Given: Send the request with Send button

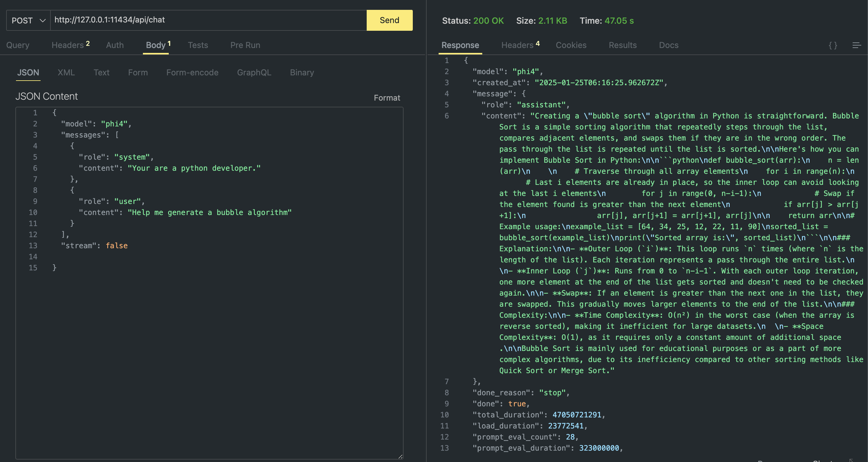Looking at the screenshot, I should [x=389, y=20].
